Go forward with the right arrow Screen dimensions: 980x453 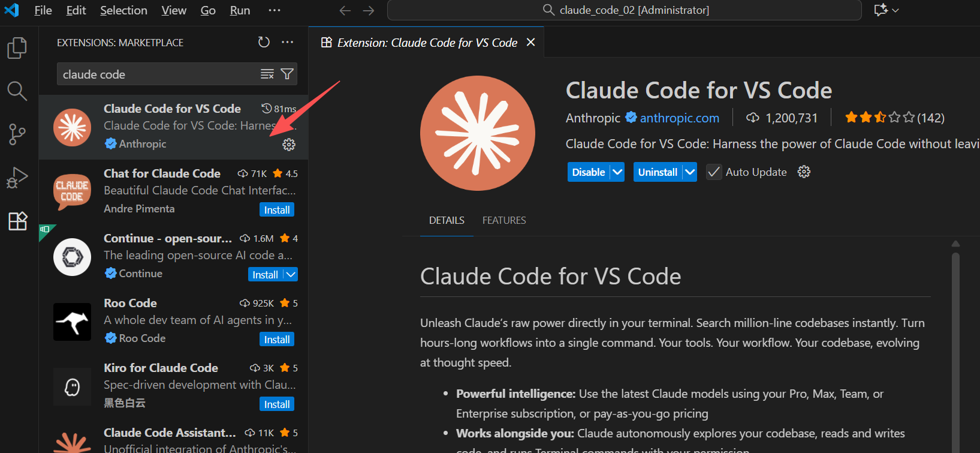pos(369,10)
